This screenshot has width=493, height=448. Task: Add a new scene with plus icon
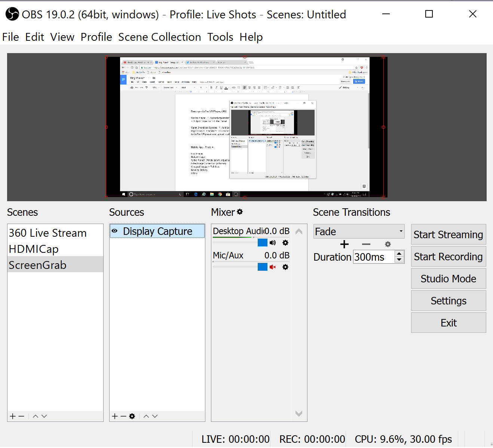click(x=13, y=416)
